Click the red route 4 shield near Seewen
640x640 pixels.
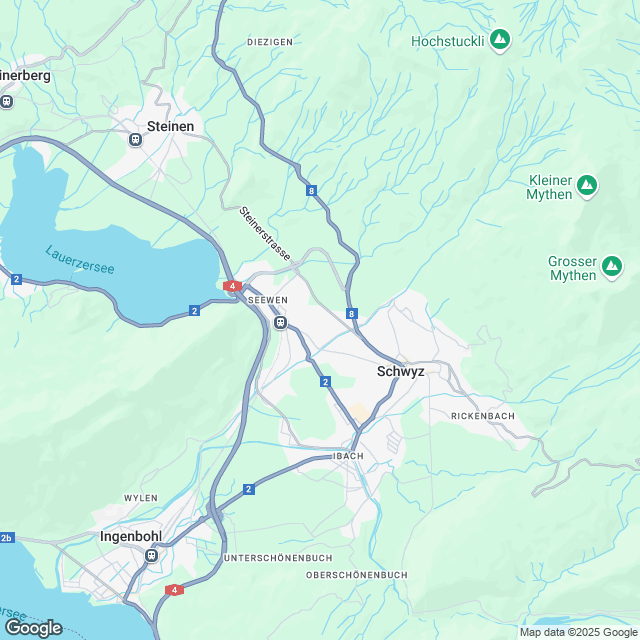[232, 286]
